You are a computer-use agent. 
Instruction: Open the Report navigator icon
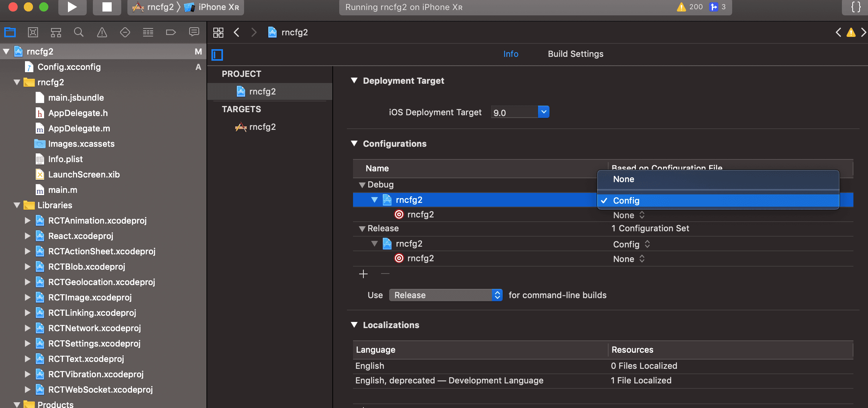coord(194,33)
